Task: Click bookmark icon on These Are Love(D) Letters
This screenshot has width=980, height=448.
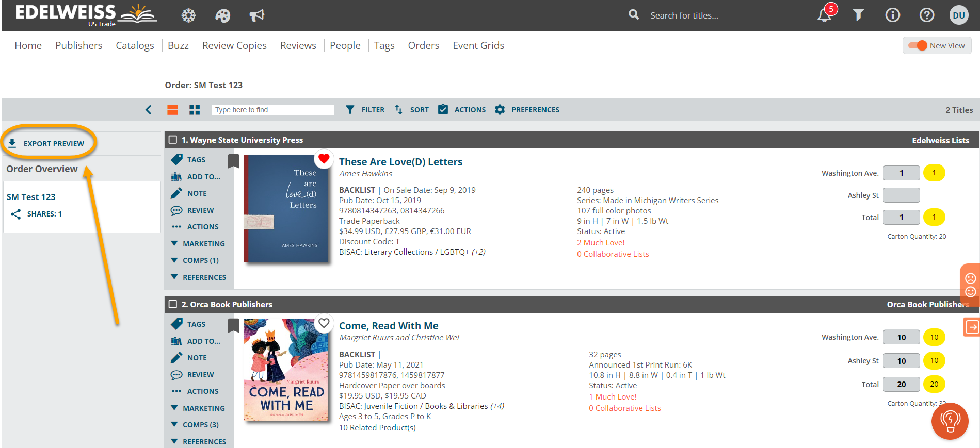Action: (x=233, y=161)
